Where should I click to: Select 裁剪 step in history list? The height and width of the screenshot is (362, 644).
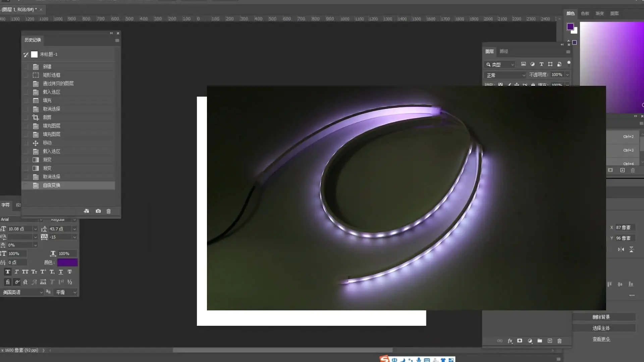(x=47, y=117)
